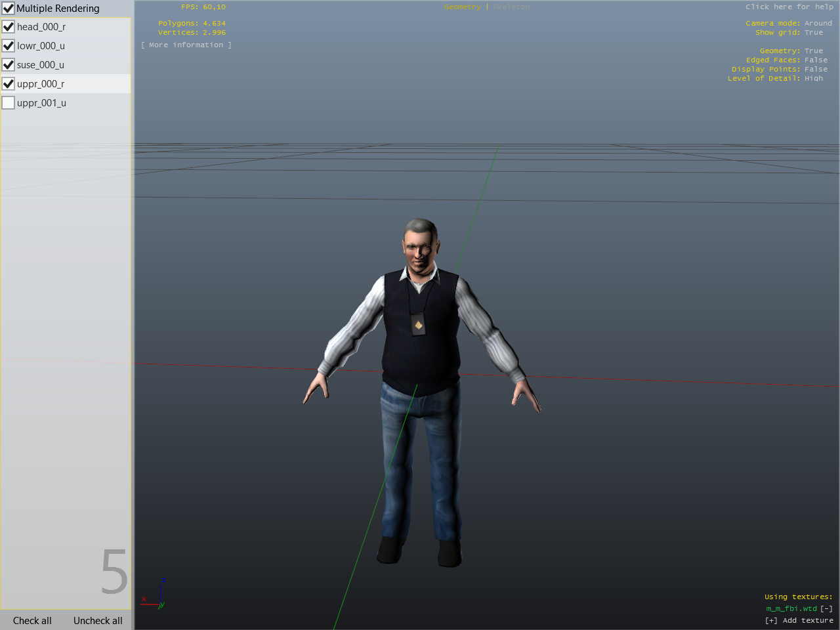Switch the Display Points False value
The height and width of the screenshot is (630, 840).
pyautogui.click(x=816, y=70)
